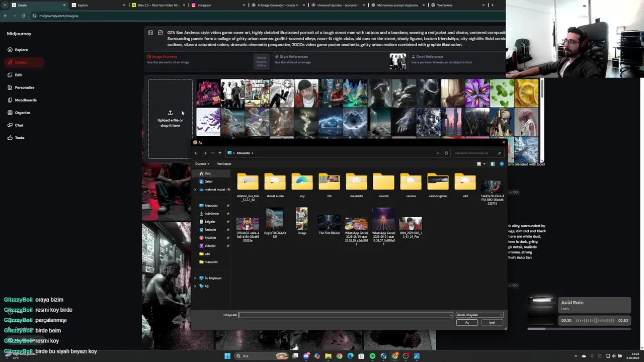The height and width of the screenshot is (362, 644).
Task: Click the İptal cancel button
Action: point(492,323)
